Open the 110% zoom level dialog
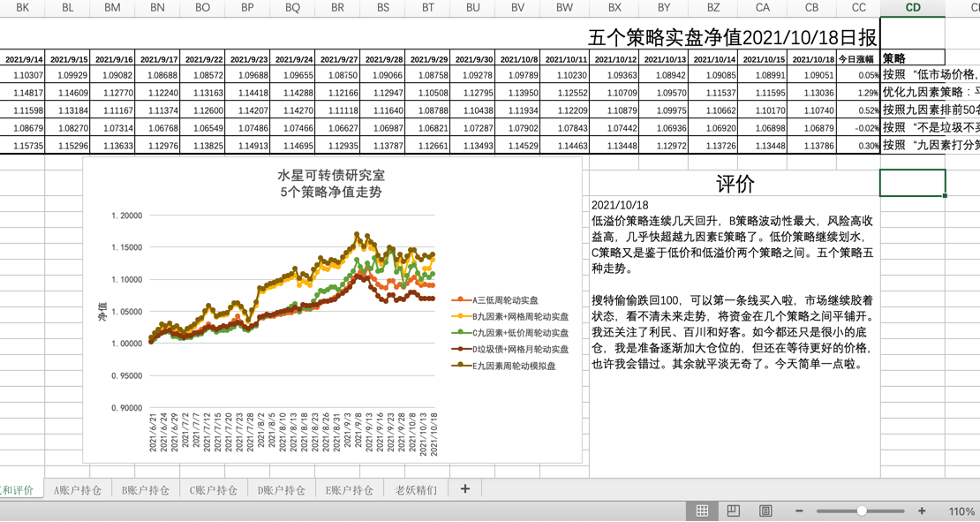 961,511
